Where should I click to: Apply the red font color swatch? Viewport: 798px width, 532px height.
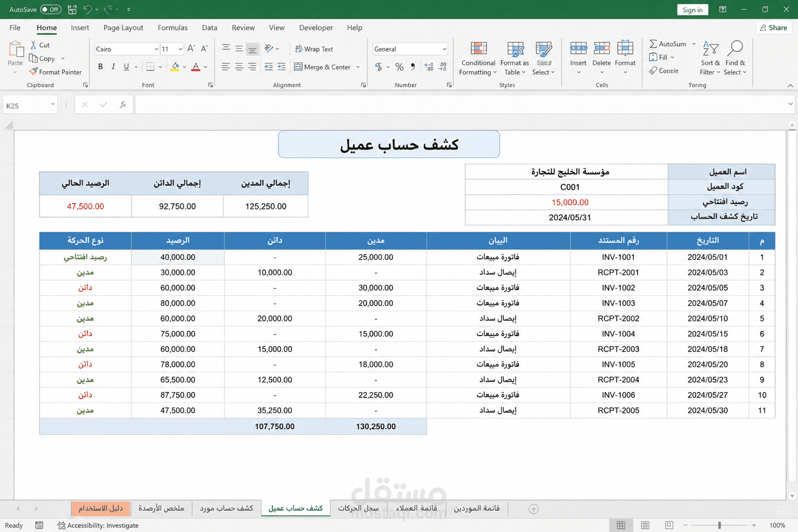(x=196, y=66)
